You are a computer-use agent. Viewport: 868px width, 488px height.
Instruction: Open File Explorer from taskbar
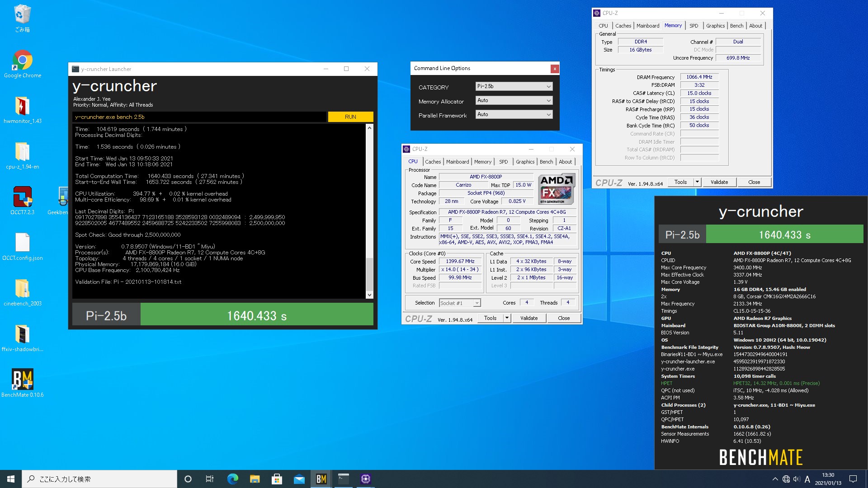pos(255,479)
